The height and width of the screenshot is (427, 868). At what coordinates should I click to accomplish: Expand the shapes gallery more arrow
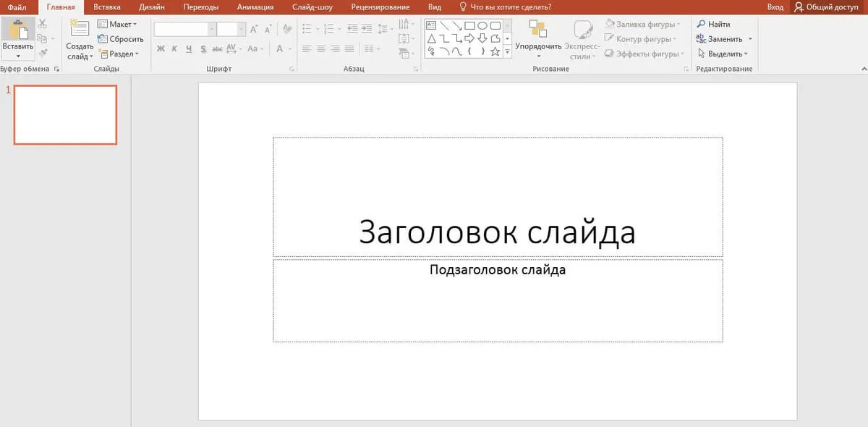508,52
